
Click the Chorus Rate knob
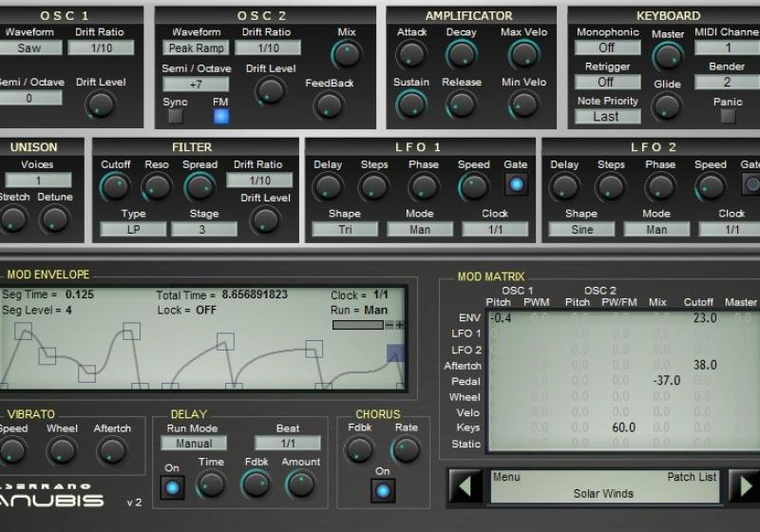(x=406, y=449)
